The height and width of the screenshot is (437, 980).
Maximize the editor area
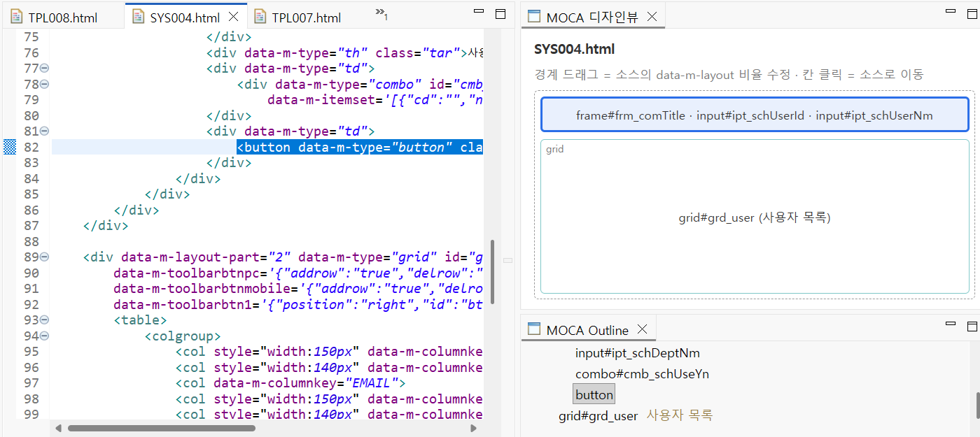coord(500,14)
